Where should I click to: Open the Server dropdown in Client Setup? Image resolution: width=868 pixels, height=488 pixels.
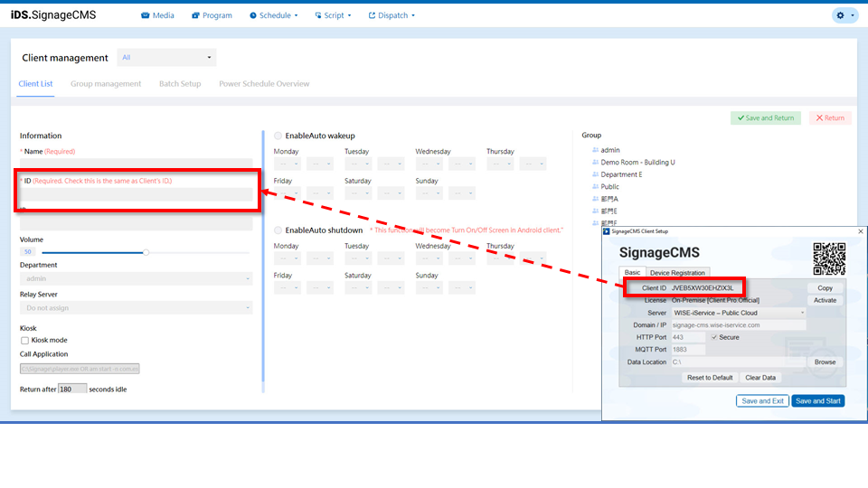click(x=738, y=313)
